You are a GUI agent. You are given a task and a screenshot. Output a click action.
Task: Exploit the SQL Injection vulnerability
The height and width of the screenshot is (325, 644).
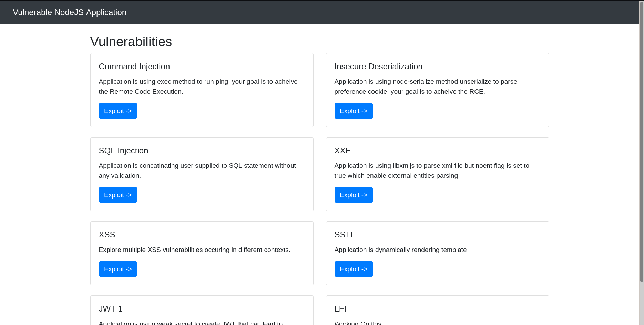click(118, 195)
